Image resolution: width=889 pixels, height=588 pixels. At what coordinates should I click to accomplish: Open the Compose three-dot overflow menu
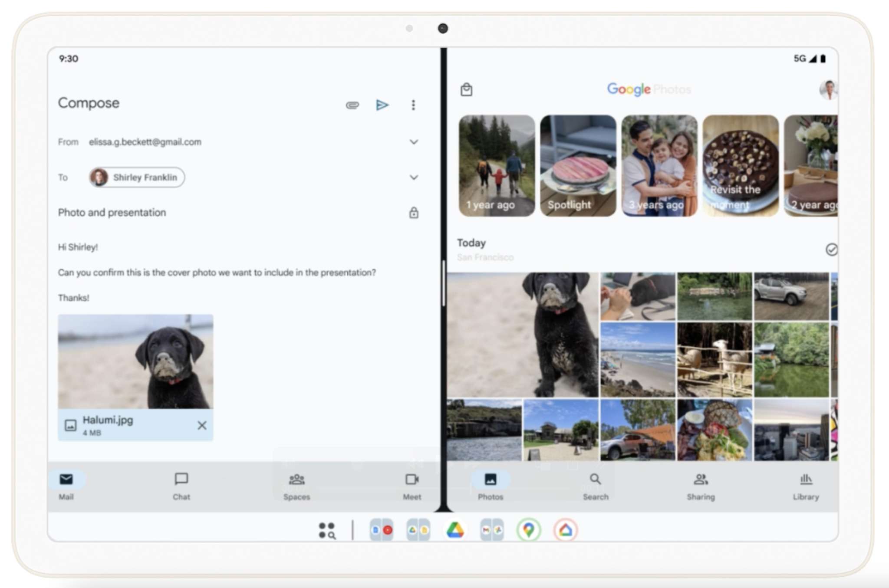pos(413,105)
